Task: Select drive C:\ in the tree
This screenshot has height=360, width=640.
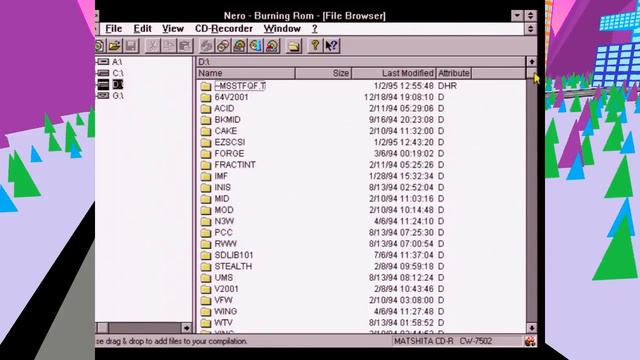Action: [x=110, y=73]
